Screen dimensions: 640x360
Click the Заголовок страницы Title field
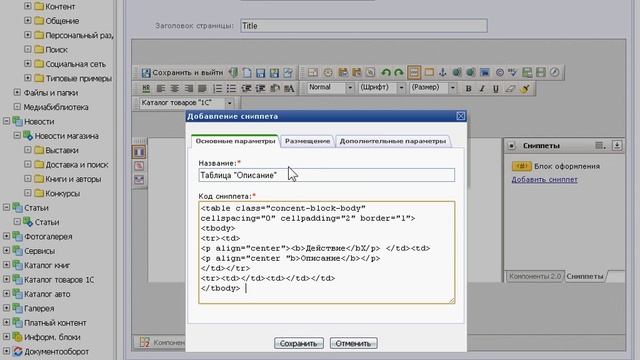364,26
